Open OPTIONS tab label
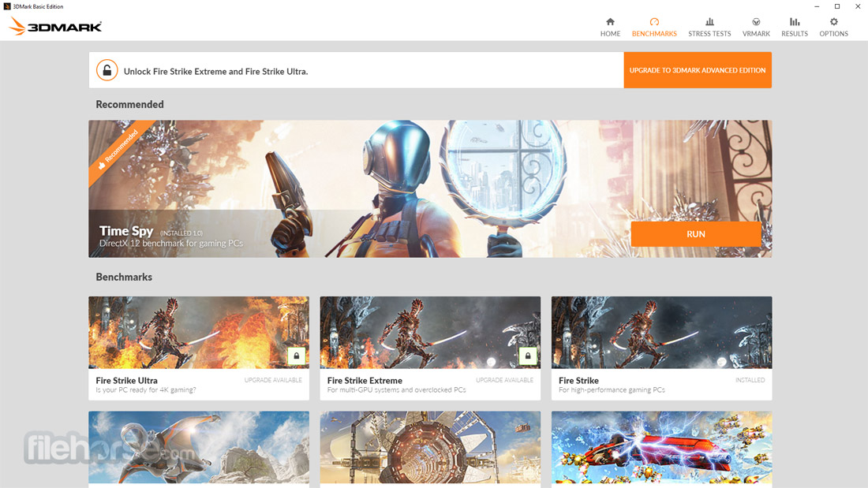868x488 pixels. coord(834,34)
